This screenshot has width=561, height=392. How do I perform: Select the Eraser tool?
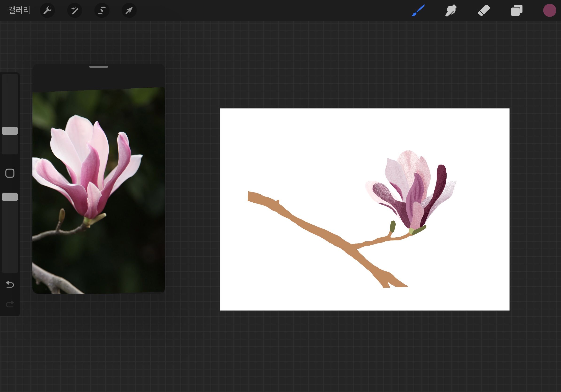(484, 11)
